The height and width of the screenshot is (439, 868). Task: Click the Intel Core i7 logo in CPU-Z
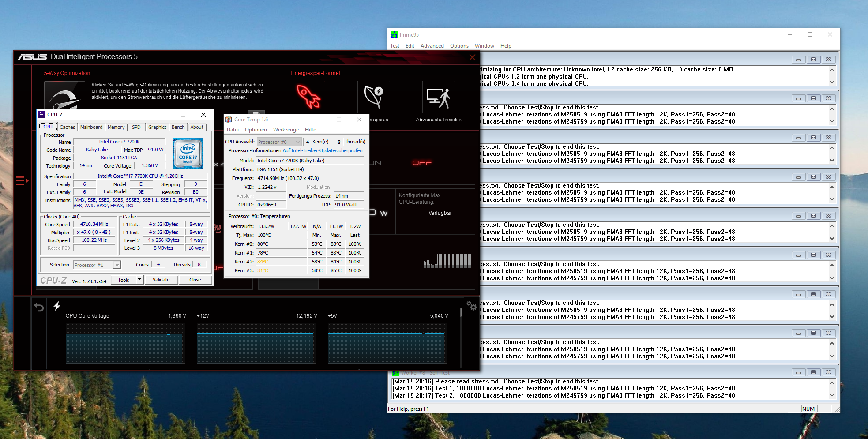click(x=188, y=154)
